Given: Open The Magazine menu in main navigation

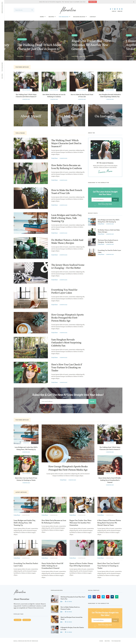Looking at the screenshot, I should [x=64, y=17].
